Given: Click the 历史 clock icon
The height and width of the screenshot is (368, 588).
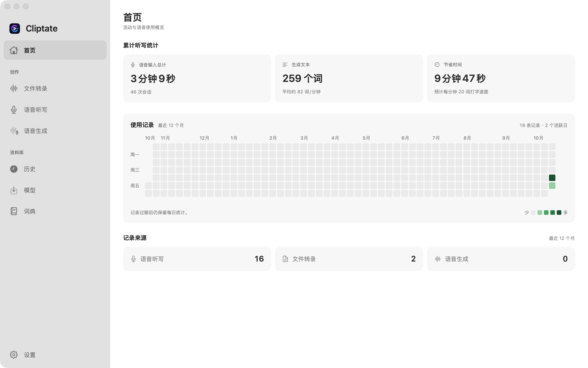Looking at the screenshot, I should click(x=14, y=169).
